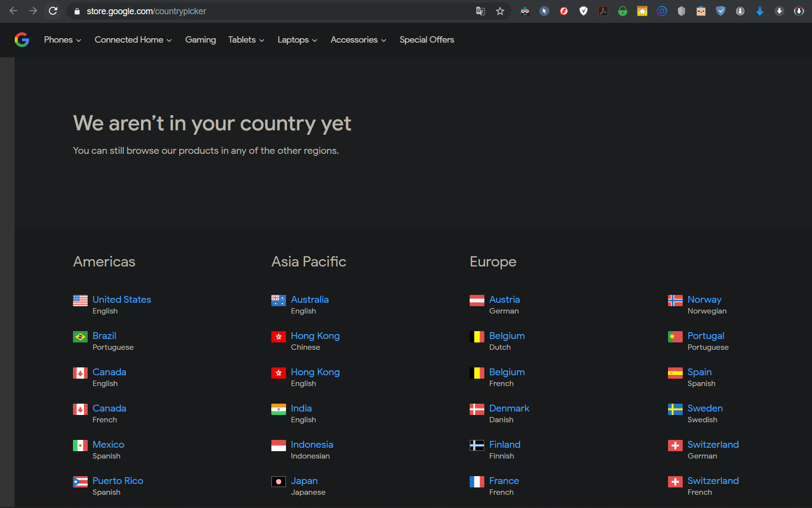This screenshot has width=812, height=508.
Task: Click the Google logo
Action: pos(22,40)
